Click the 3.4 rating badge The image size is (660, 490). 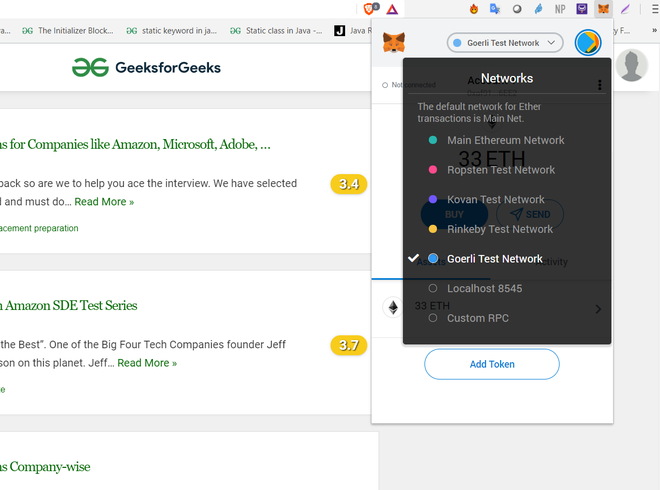click(349, 184)
